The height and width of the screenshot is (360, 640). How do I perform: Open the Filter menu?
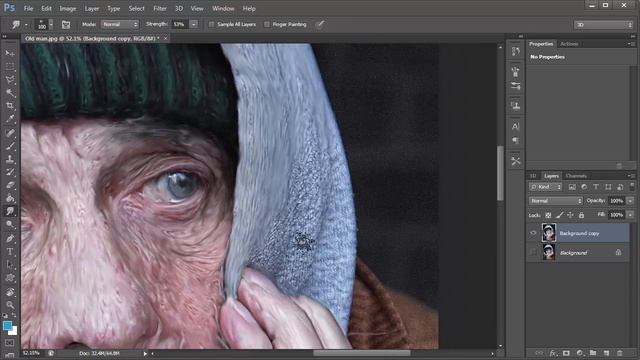pos(160,8)
